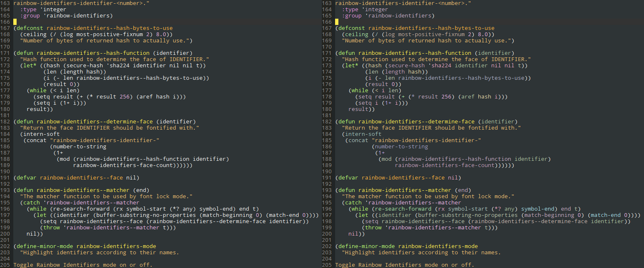Click the intern-soft call on line 184
The height and width of the screenshot is (268, 644).
tap(42, 134)
